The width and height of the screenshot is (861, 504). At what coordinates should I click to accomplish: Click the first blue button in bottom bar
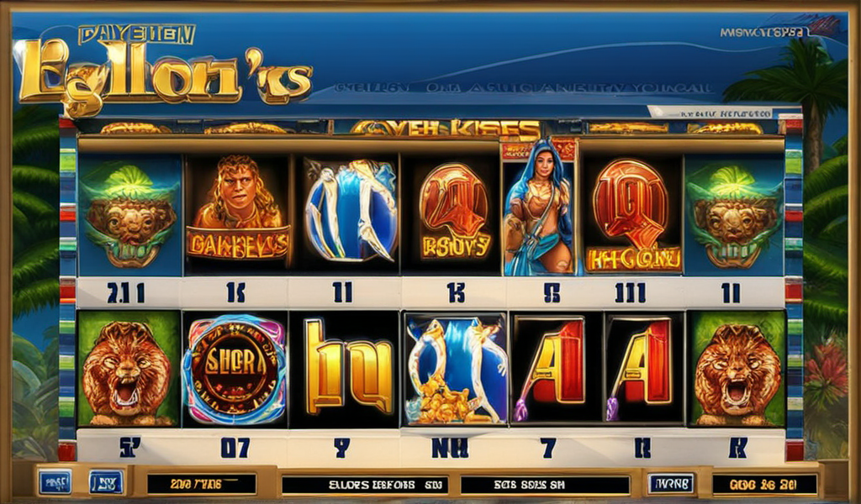(55, 483)
